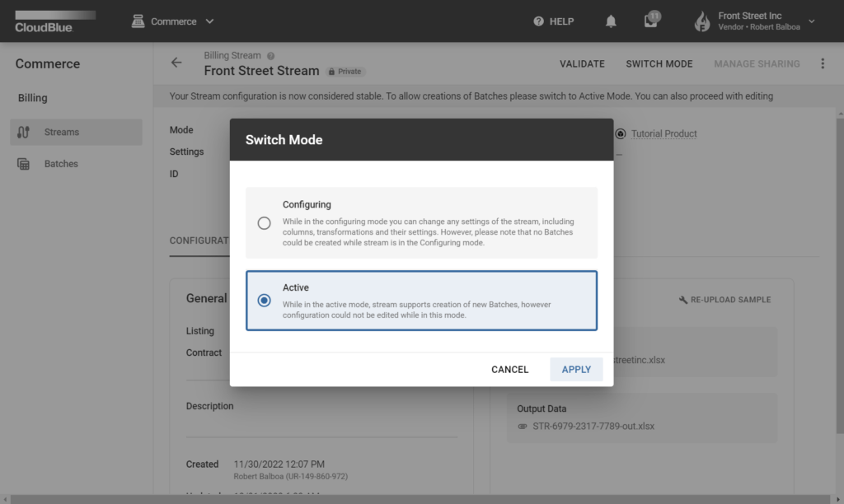The height and width of the screenshot is (504, 844).
Task: Click SWITCH MODE in the header
Action: pos(659,64)
